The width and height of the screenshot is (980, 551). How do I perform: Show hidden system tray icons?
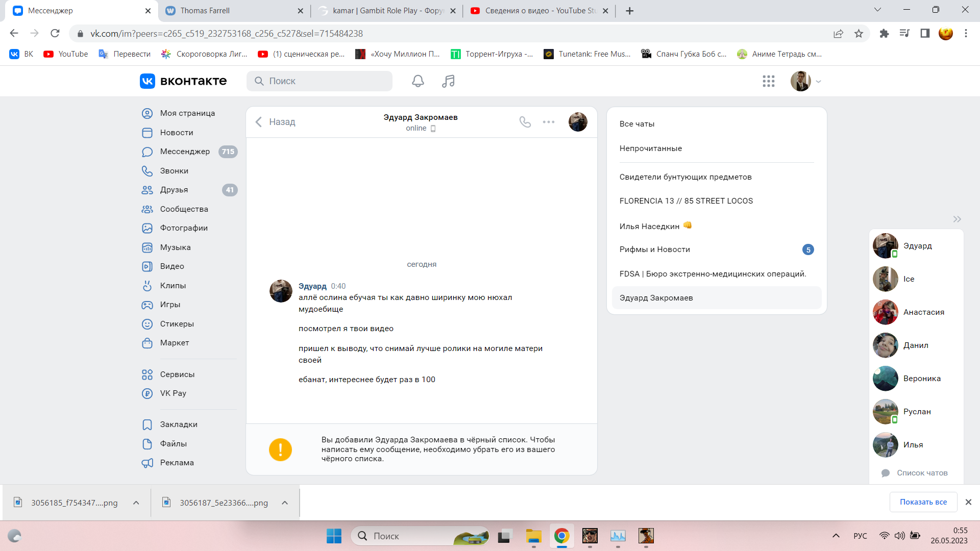pos(836,536)
